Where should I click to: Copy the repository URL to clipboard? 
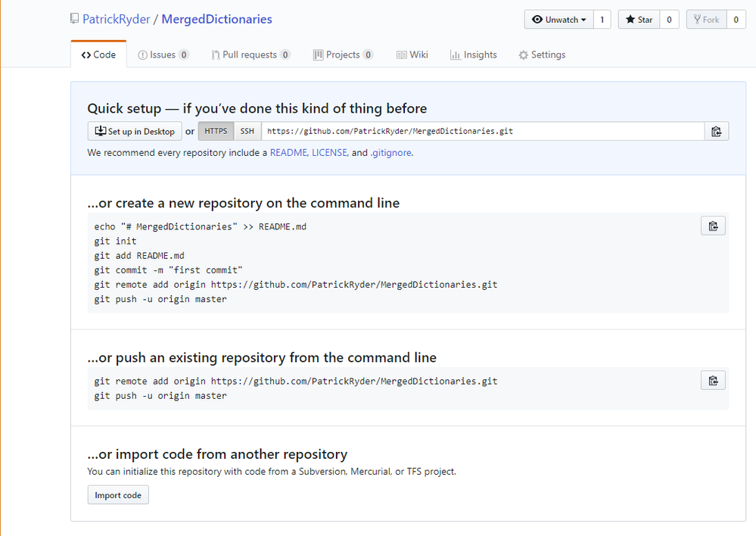(717, 131)
